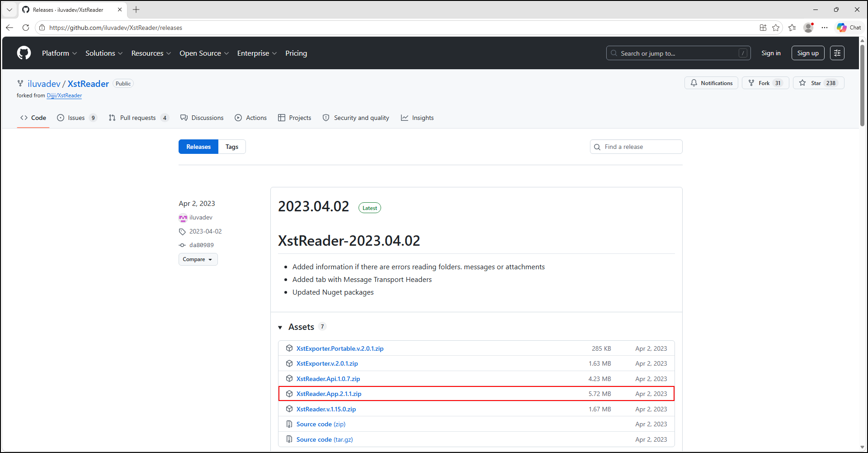Open the 2023-04-02 tag link
Viewport: 868px width, 453px height.
(x=205, y=231)
